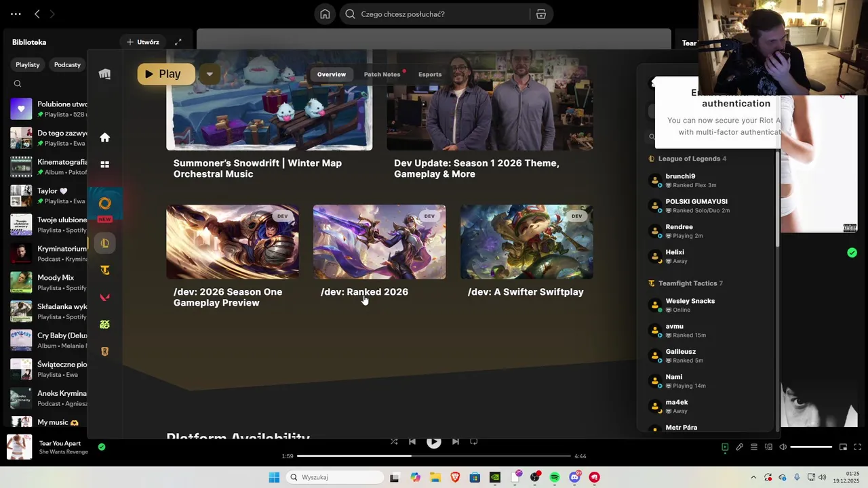Open Windows Start menu
The width and height of the screenshot is (868, 488).
tap(274, 477)
